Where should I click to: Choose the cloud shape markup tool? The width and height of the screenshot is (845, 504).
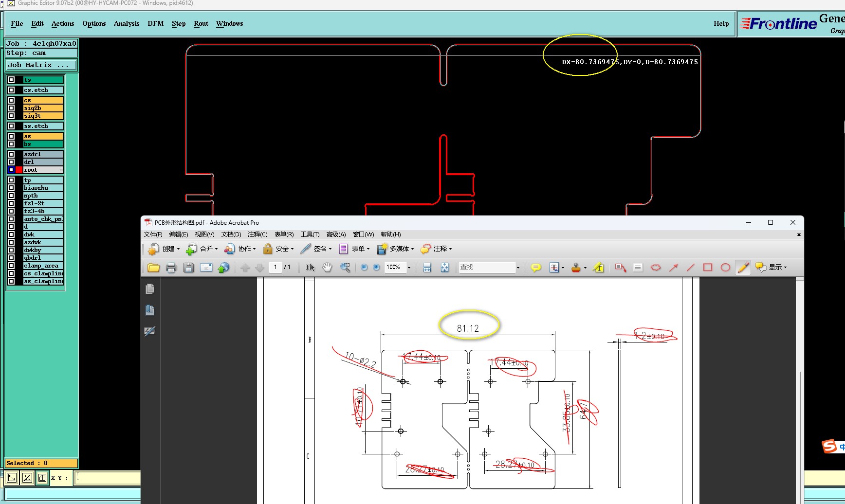656,268
